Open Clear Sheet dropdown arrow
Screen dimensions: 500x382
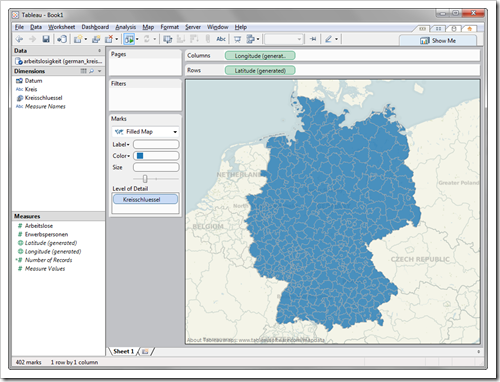[x=117, y=39]
